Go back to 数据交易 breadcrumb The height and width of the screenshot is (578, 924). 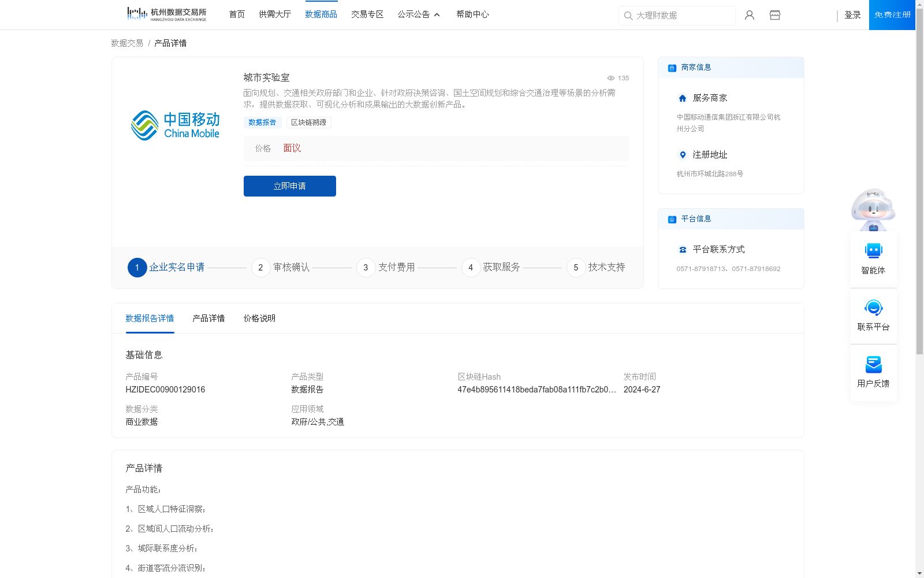tap(128, 43)
